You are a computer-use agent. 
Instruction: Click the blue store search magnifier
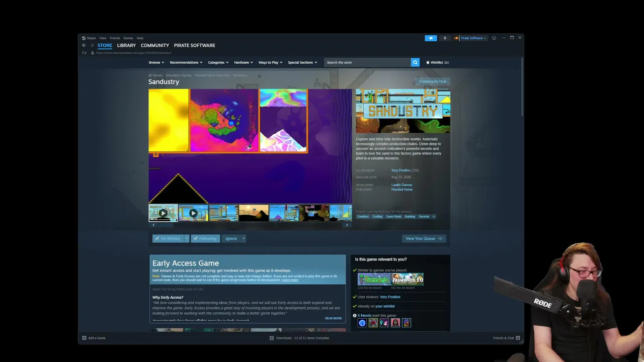click(x=415, y=62)
